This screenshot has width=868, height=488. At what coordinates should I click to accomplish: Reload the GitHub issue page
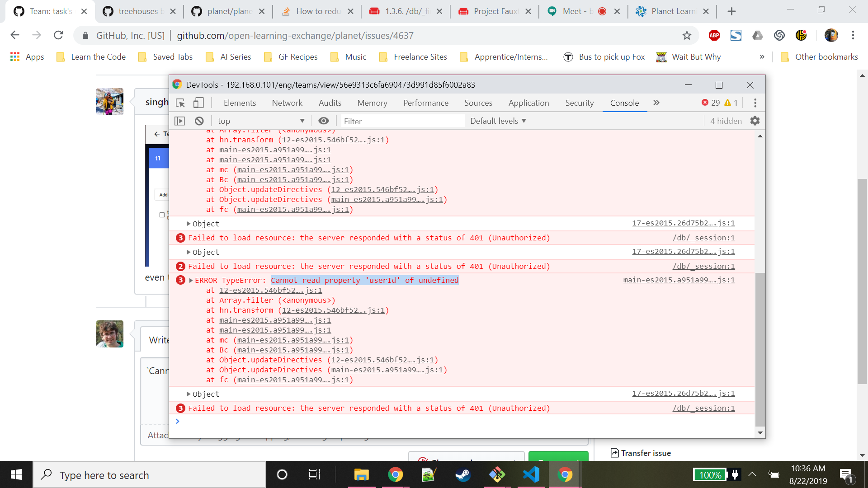pyautogui.click(x=58, y=35)
